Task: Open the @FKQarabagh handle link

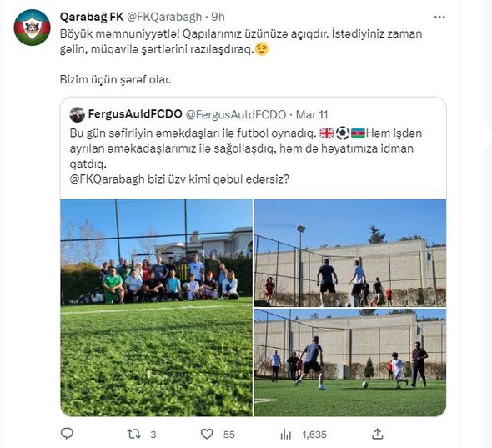Action: pos(163,17)
